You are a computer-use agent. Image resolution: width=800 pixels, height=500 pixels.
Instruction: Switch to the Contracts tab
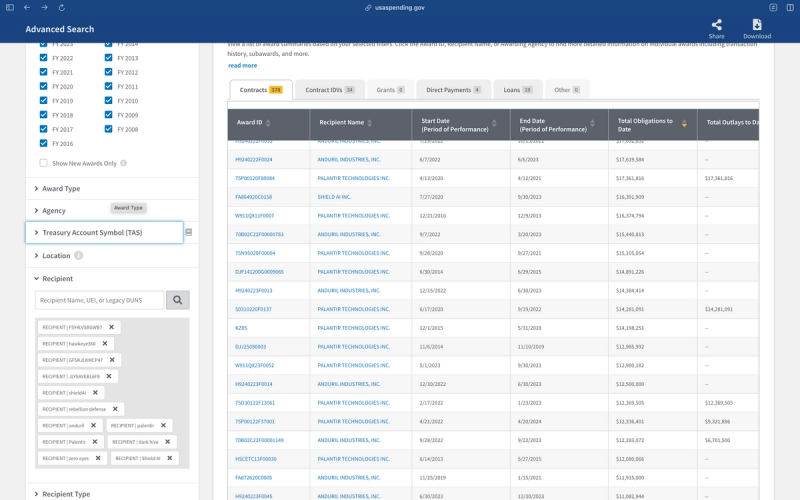point(261,90)
